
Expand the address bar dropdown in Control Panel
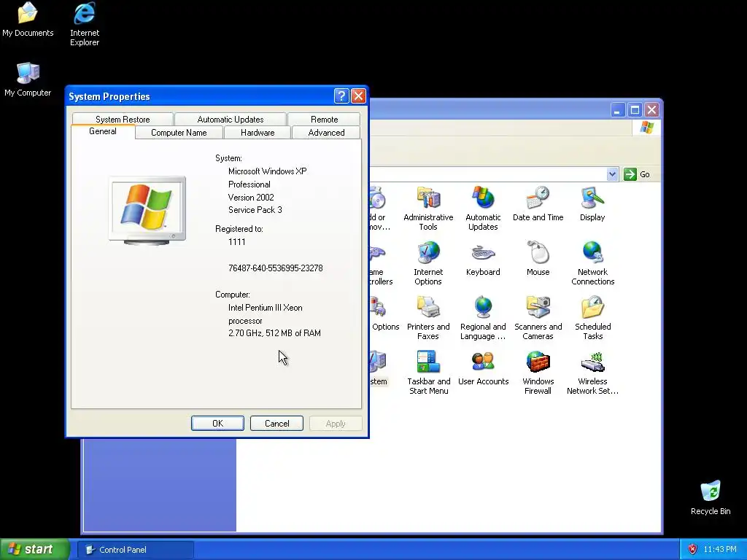pos(612,174)
